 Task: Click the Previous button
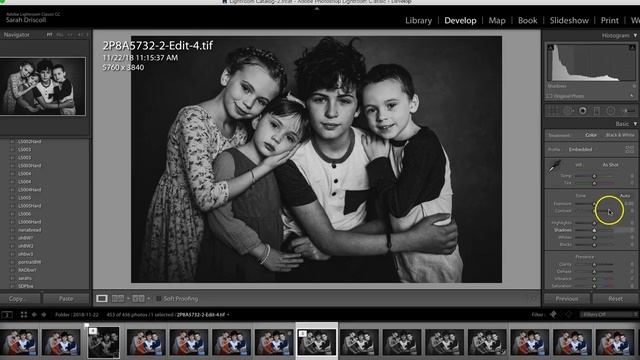click(567, 299)
